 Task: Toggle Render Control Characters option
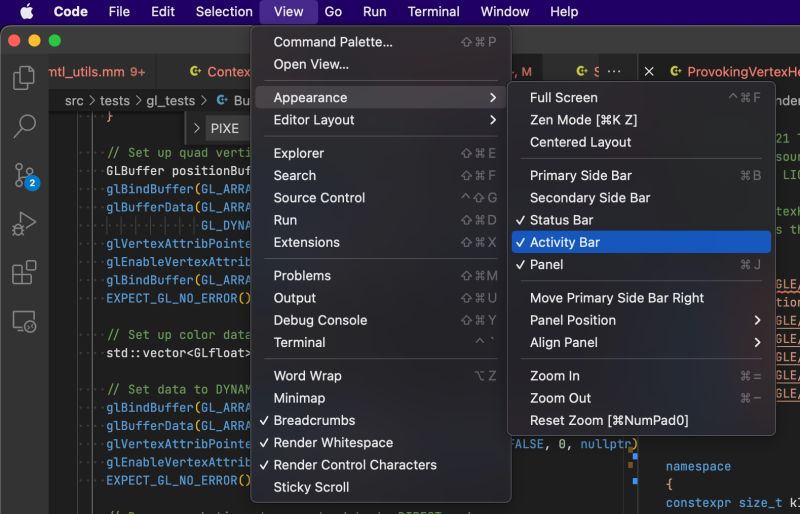click(x=380, y=465)
